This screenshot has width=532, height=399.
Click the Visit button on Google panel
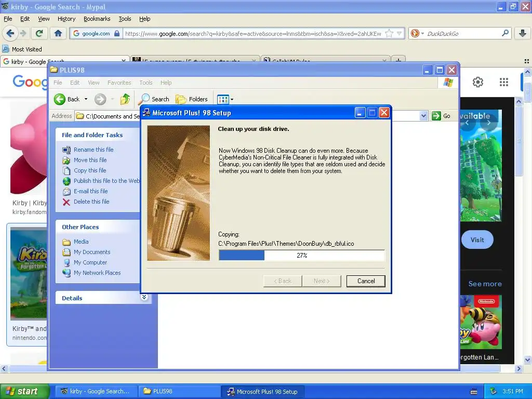coord(477,240)
